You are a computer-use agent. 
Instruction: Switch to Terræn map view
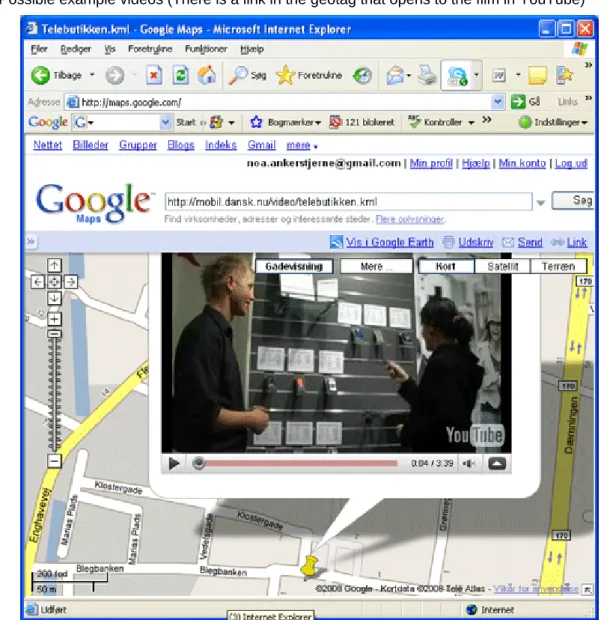tap(558, 267)
